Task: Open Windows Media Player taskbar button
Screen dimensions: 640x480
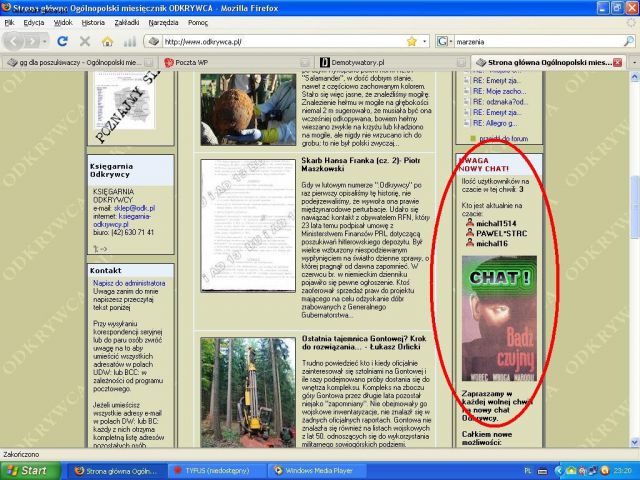Action: coord(319,471)
